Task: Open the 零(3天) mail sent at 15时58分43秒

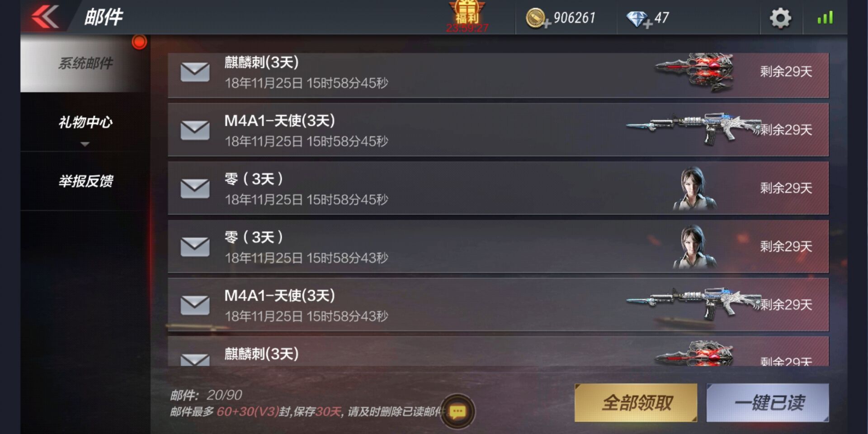Action: tap(498, 246)
